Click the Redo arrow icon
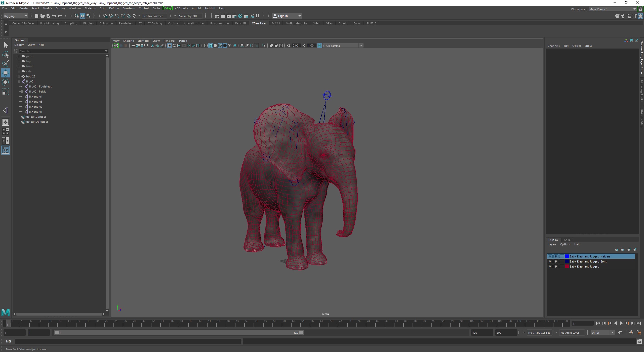This screenshot has width=644, height=352. (60, 16)
